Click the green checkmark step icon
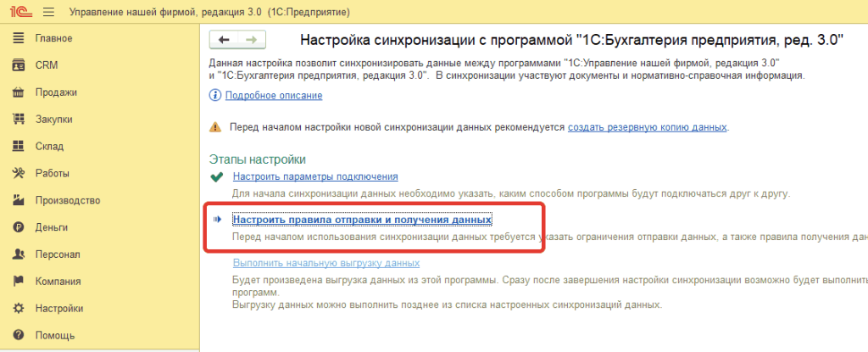Screen dimensions: 868x352 click(x=217, y=176)
